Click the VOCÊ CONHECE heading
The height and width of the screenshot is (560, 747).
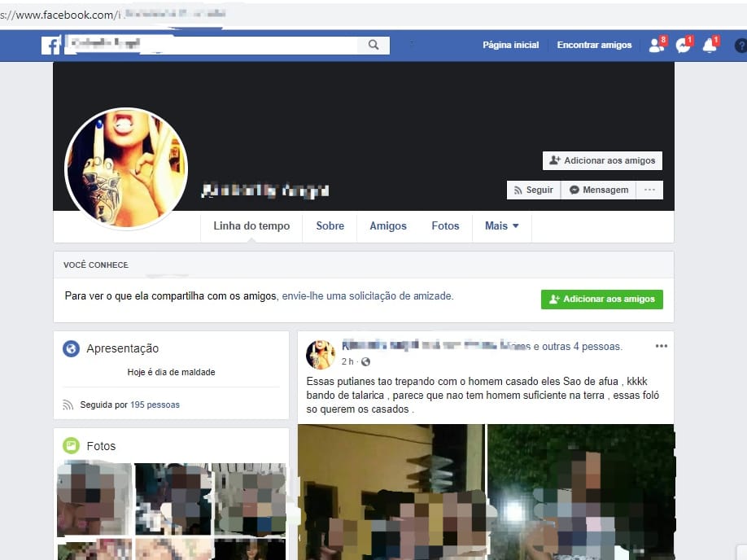coord(96,265)
